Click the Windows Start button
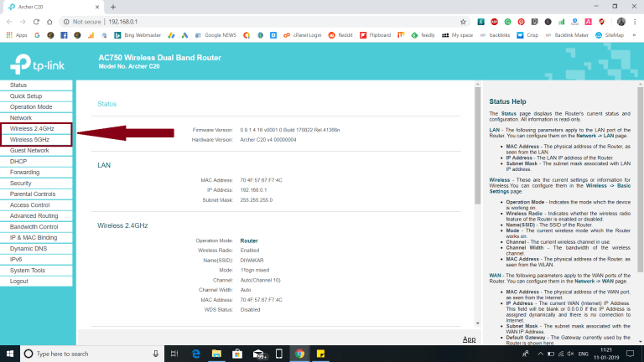This screenshot has height=362, width=644. [x=8, y=354]
